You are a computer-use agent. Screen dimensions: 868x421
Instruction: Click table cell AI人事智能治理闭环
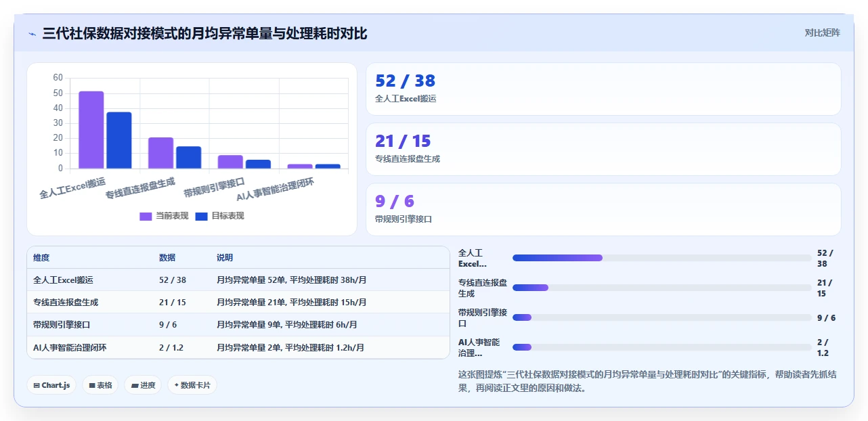click(x=70, y=348)
